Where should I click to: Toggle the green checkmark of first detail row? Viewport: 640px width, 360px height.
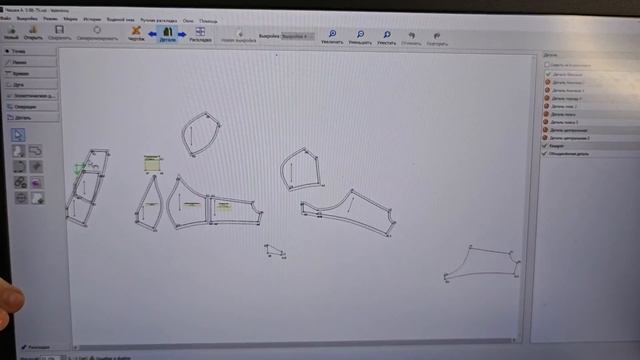tap(548, 74)
